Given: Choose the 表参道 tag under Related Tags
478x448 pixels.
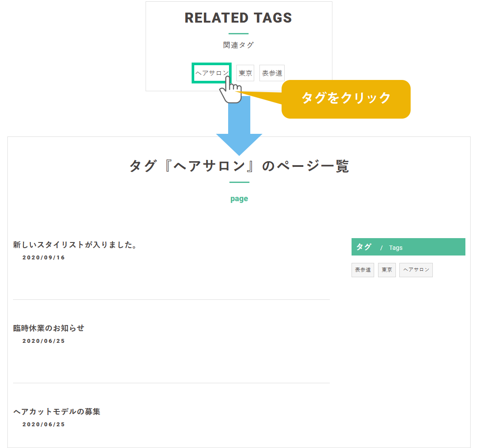Looking at the screenshot, I should click(272, 73).
